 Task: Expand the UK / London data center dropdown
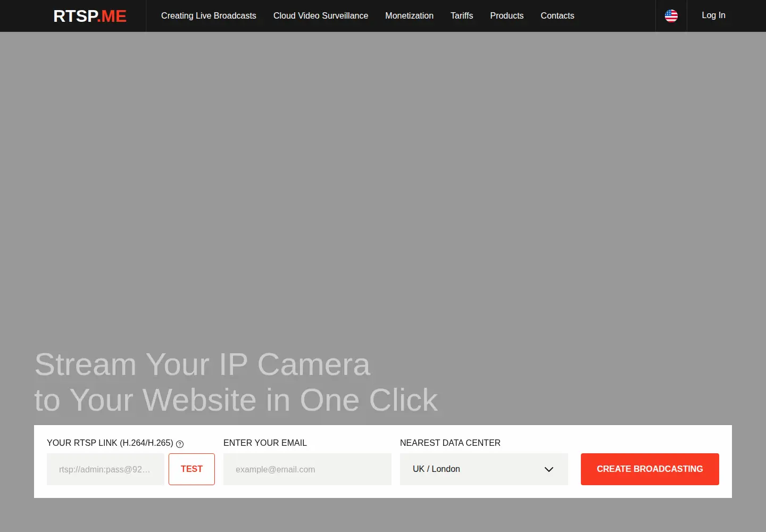point(484,469)
